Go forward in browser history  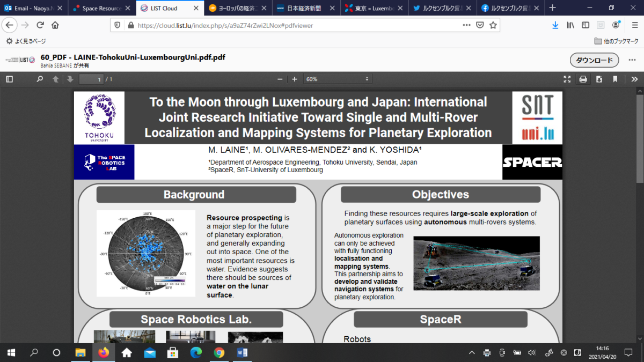(25, 25)
